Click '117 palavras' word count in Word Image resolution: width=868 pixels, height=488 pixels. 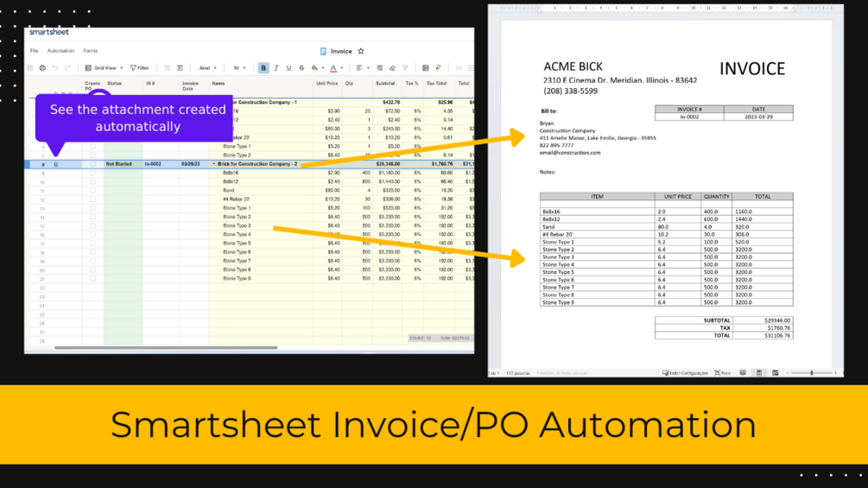tap(517, 373)
